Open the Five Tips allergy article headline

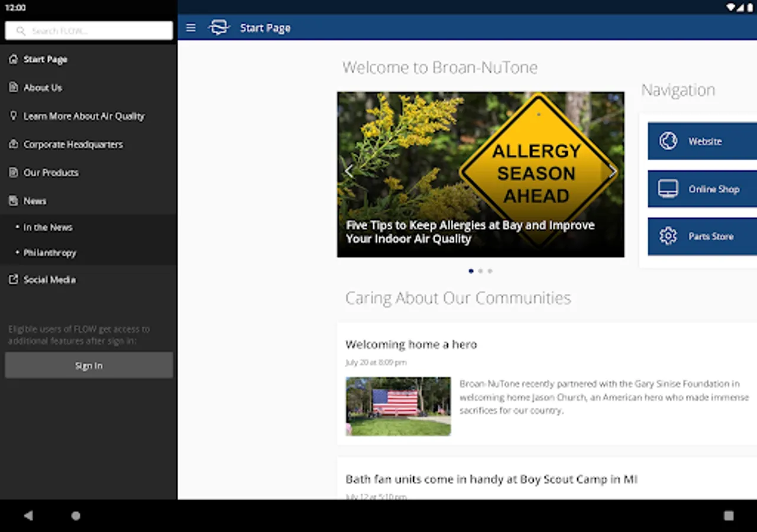[470, 232]
